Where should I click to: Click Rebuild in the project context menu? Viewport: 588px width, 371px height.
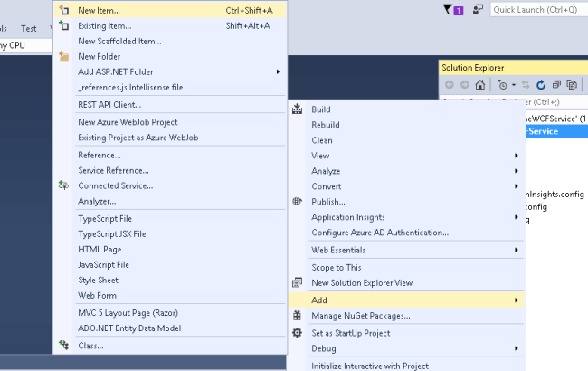pos(406,125)
